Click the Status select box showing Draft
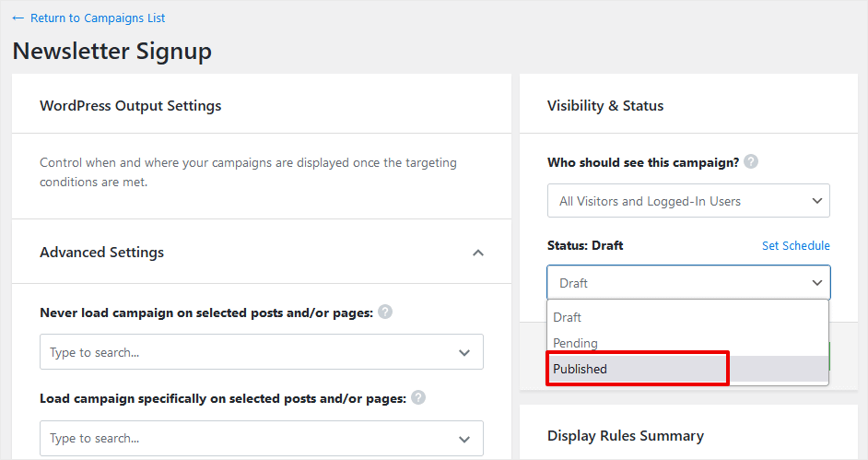Viewport: 868px width, 460px height. coord(677,283)
